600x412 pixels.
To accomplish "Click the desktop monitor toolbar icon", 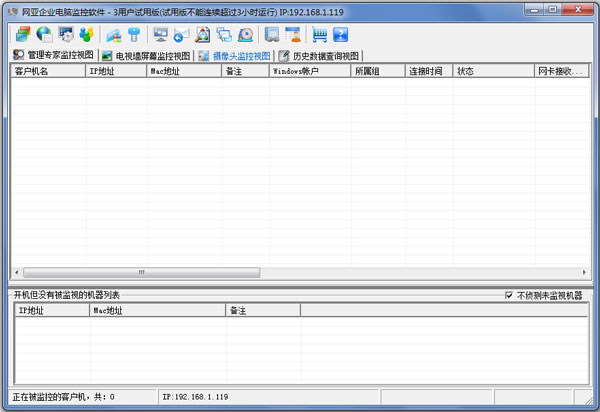I will (160, 34).
